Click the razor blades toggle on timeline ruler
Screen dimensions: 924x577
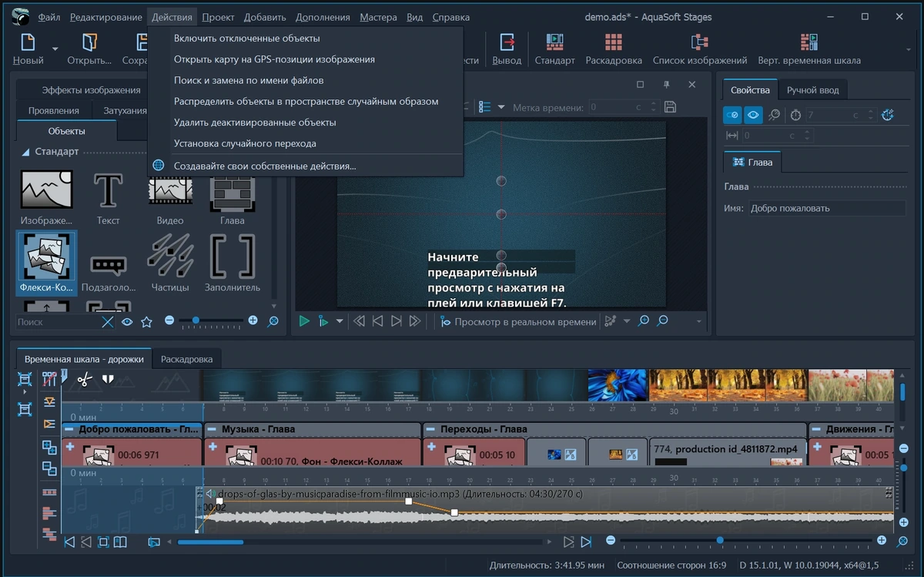point(49,379)
